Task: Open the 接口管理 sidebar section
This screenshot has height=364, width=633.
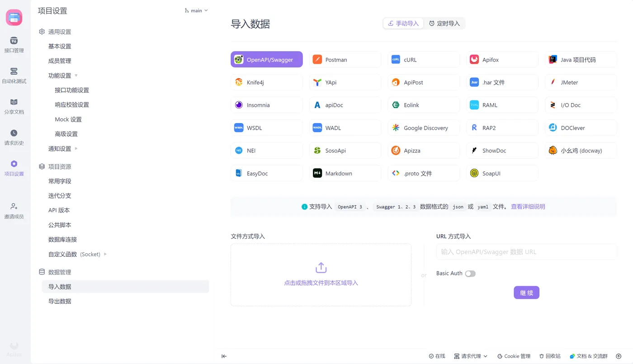Action: (14, 45)
